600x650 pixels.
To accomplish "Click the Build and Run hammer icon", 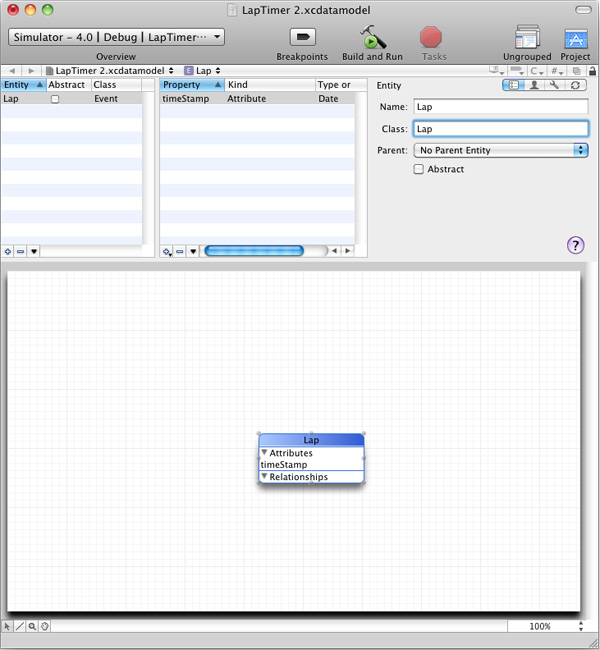I will point(373,37).
